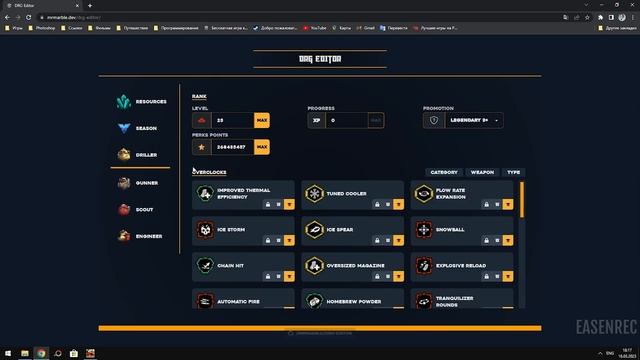Lock the Explosive Reload overclock
The image size is (640, 360).
487,276
